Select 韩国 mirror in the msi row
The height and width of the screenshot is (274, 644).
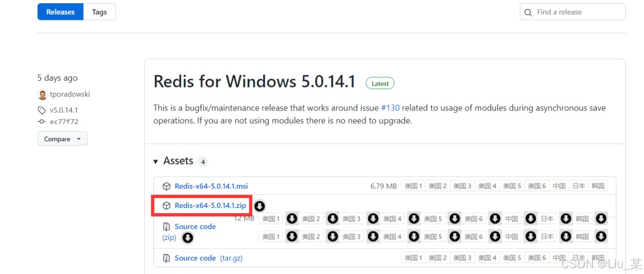598,186
